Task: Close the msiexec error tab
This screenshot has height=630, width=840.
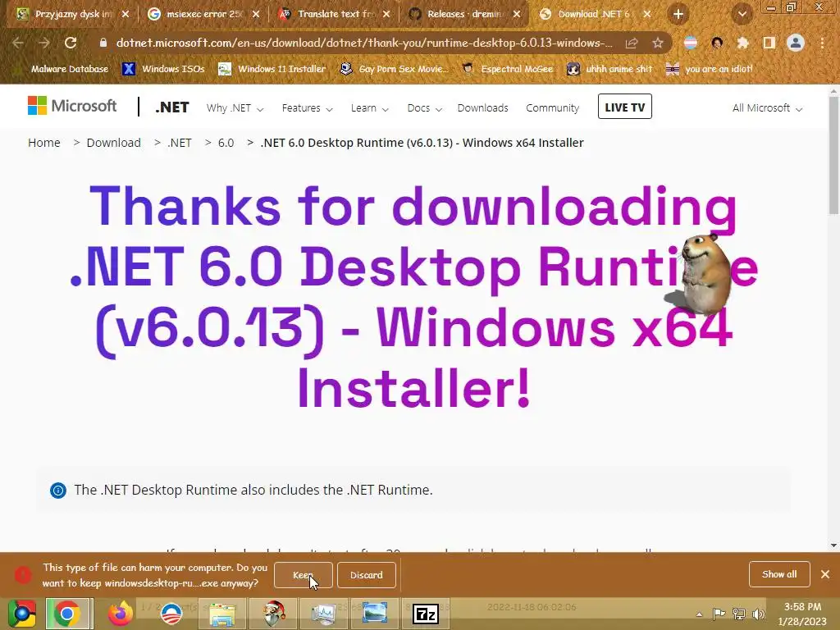Action: point(256,14)
